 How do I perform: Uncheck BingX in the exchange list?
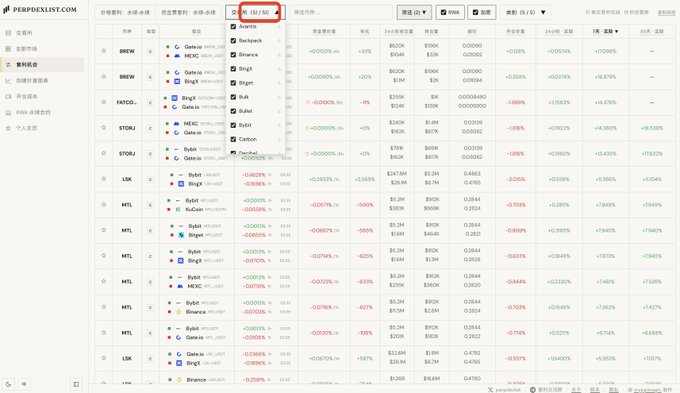point(233,69)
